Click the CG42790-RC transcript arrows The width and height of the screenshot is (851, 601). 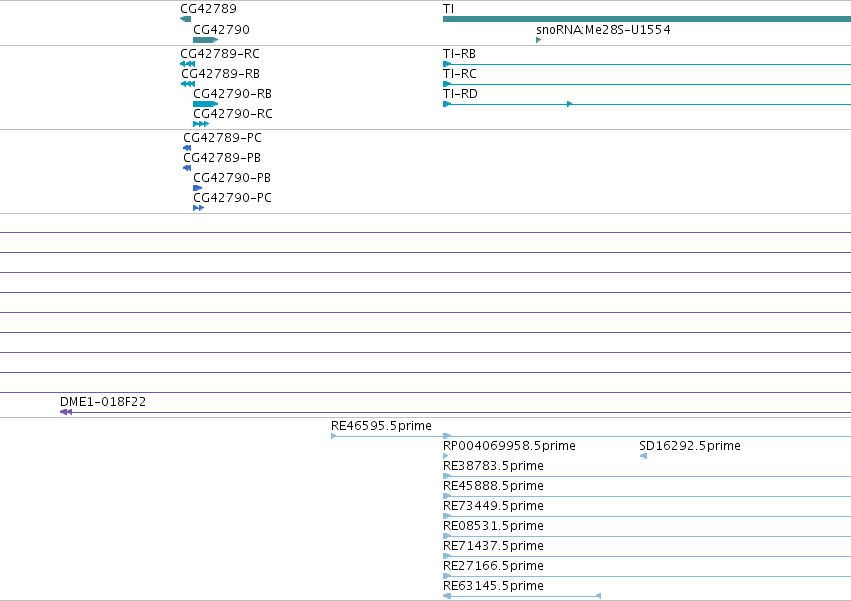click(x=201, y=124)
